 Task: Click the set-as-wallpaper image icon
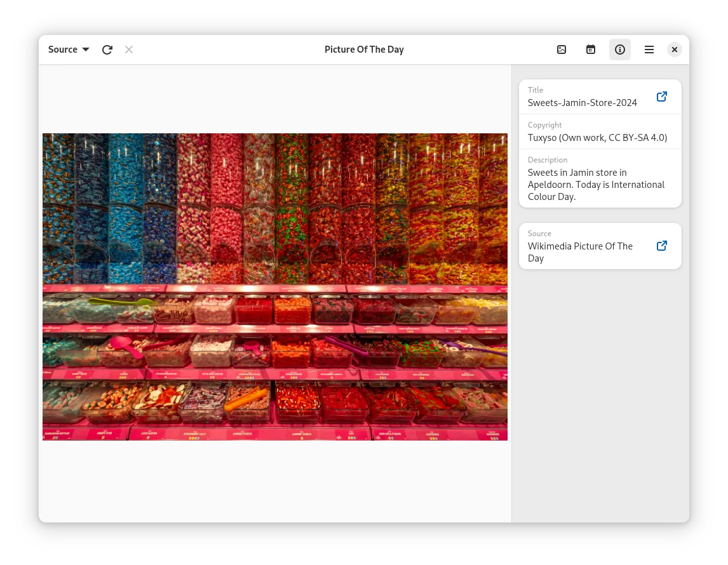(562, 50)
